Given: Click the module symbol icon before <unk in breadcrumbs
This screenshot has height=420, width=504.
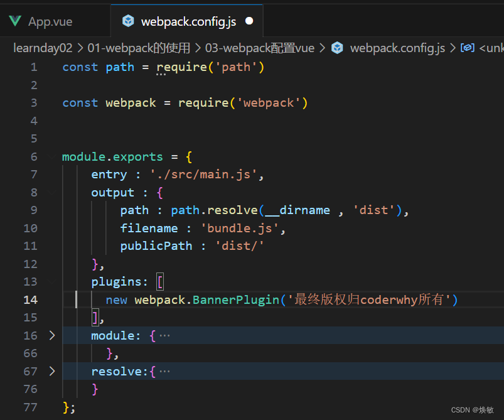Looking at the screenshot, I should coord(467,48).
